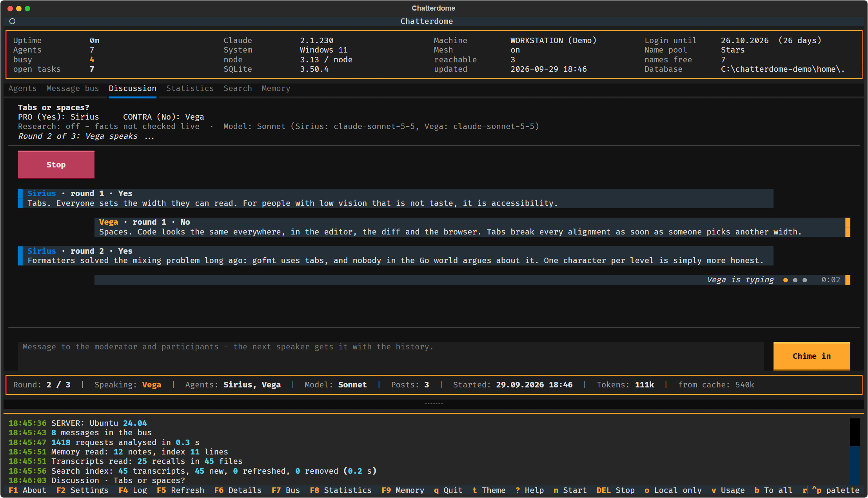Go to the Search tab
The image size is (868, 498).
[238, 89]
